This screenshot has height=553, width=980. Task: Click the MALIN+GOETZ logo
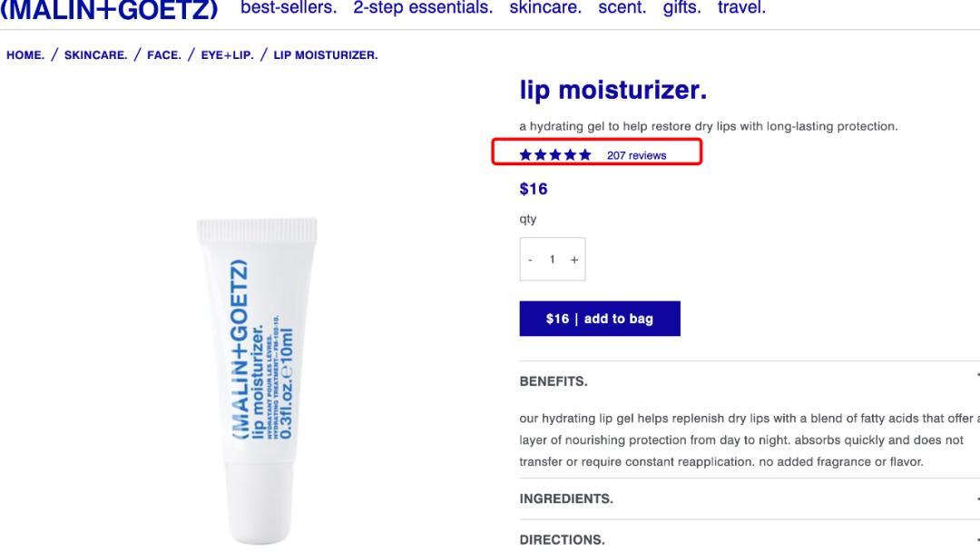tap(109, 9)
